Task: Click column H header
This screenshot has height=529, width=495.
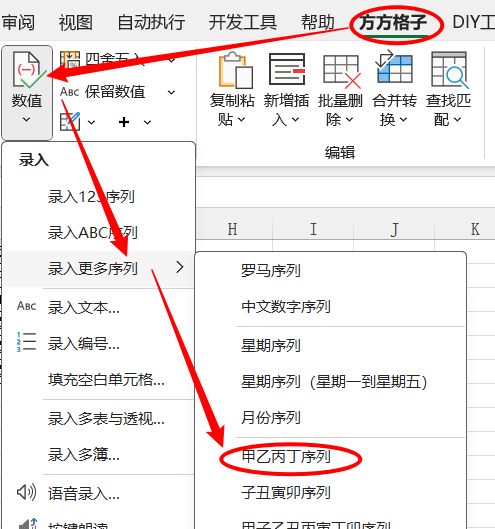Action: pos(233,229)
